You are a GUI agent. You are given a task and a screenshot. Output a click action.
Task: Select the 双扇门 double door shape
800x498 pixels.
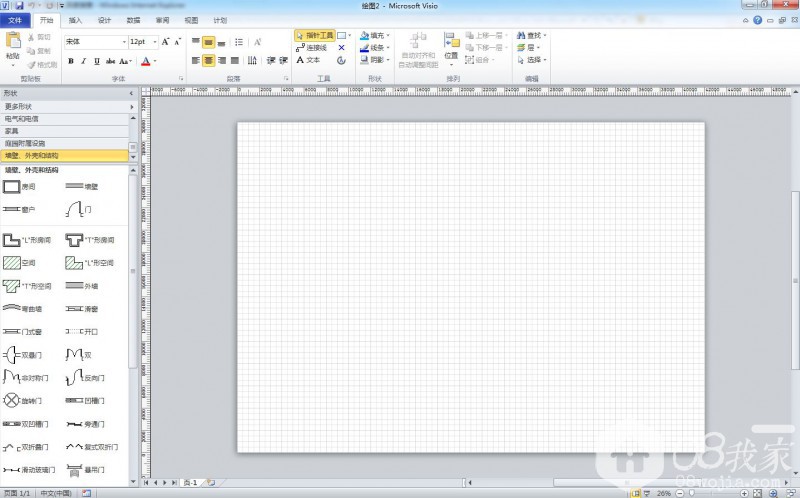12,355
